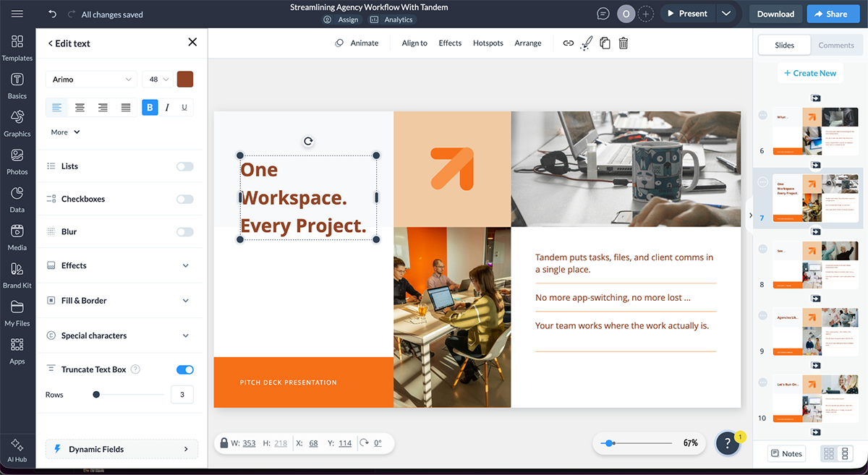Image resolution: width=868 pixels, height=475 pixels.
Task: Collapse the slides panel arrow
Action: [750, 215]
